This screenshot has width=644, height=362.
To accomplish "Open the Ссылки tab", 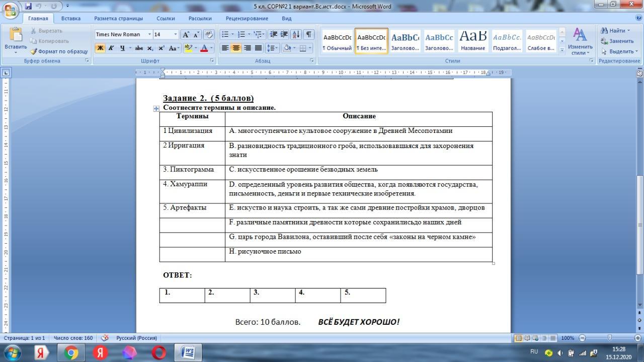I will [166, 18].
